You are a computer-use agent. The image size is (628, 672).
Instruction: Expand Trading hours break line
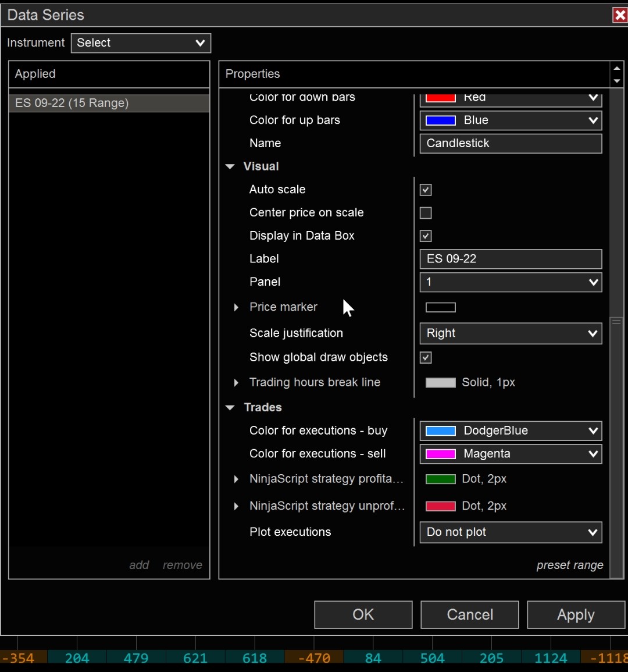(236, 382)
